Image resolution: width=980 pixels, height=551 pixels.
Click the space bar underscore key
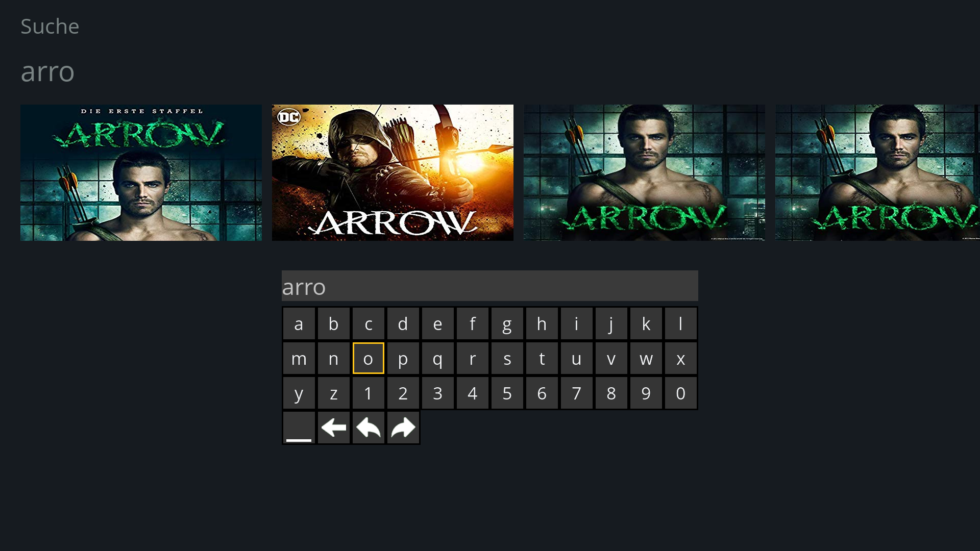[x=299, y=428]
